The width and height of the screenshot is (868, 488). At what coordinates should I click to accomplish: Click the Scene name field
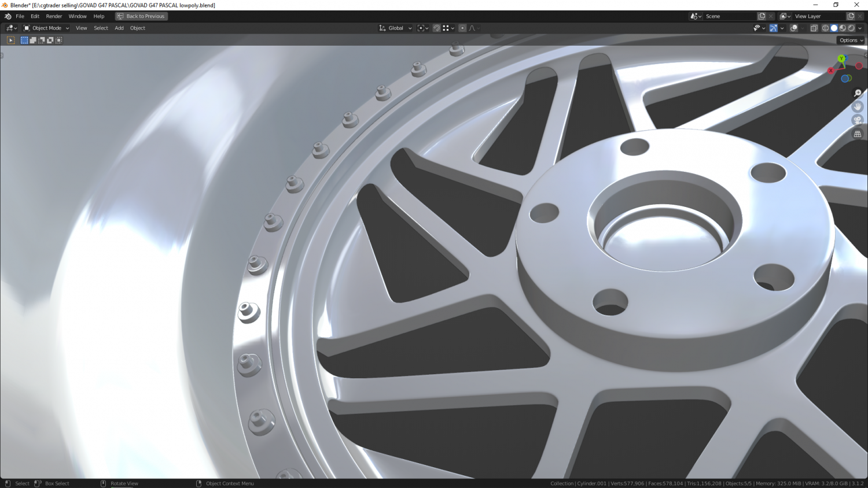coord(730,16)
